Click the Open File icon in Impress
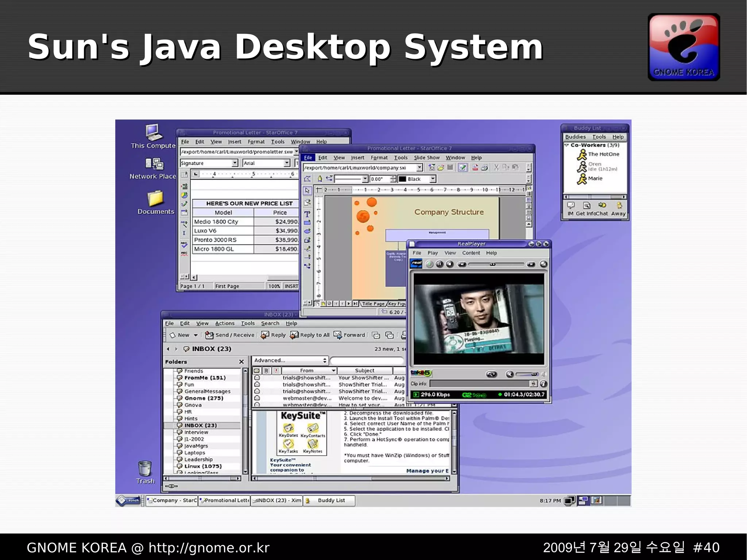The height and width of the screenshot is (560, 747). 441,167
